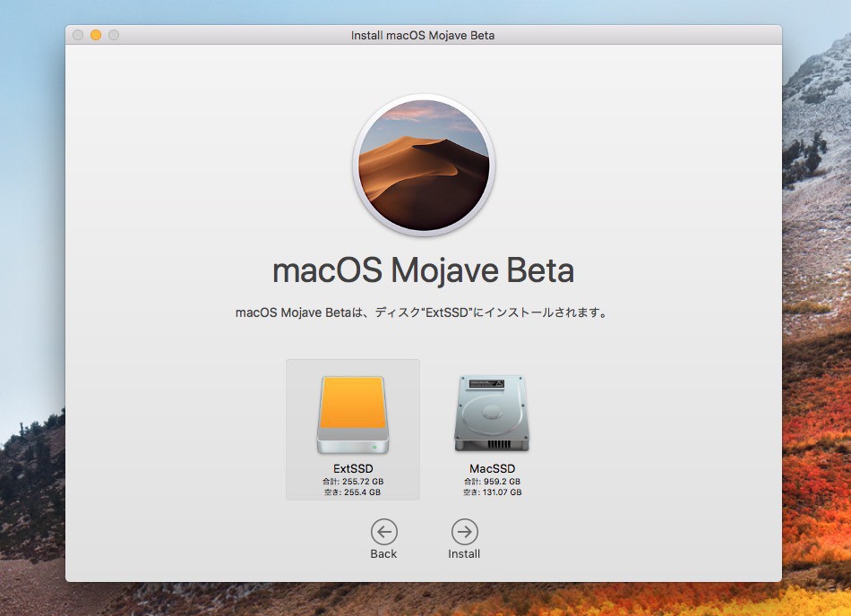Click the Back left-arrow circle icon
The image size is (851, 616).
click(383, 532)
